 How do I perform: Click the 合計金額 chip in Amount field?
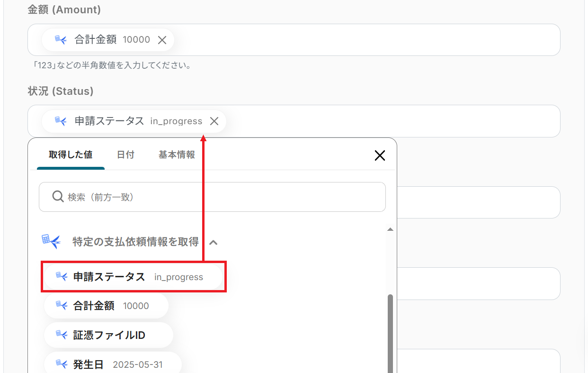107,40
